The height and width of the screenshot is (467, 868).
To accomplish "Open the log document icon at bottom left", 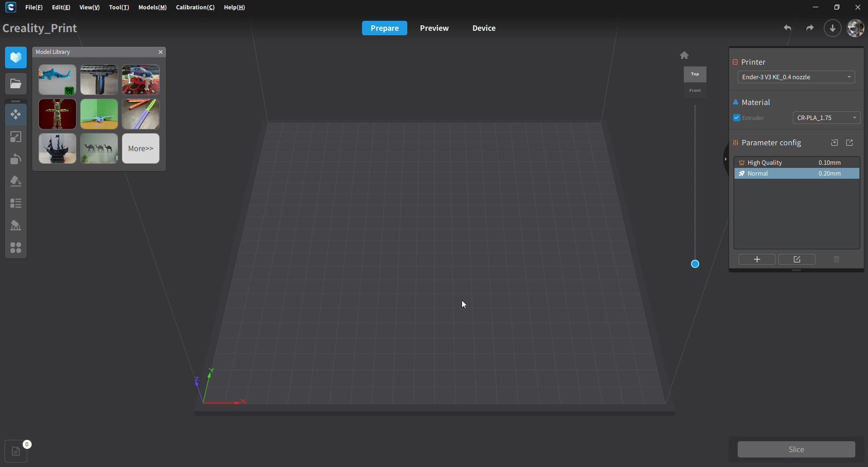I will (x=16, y=451).
